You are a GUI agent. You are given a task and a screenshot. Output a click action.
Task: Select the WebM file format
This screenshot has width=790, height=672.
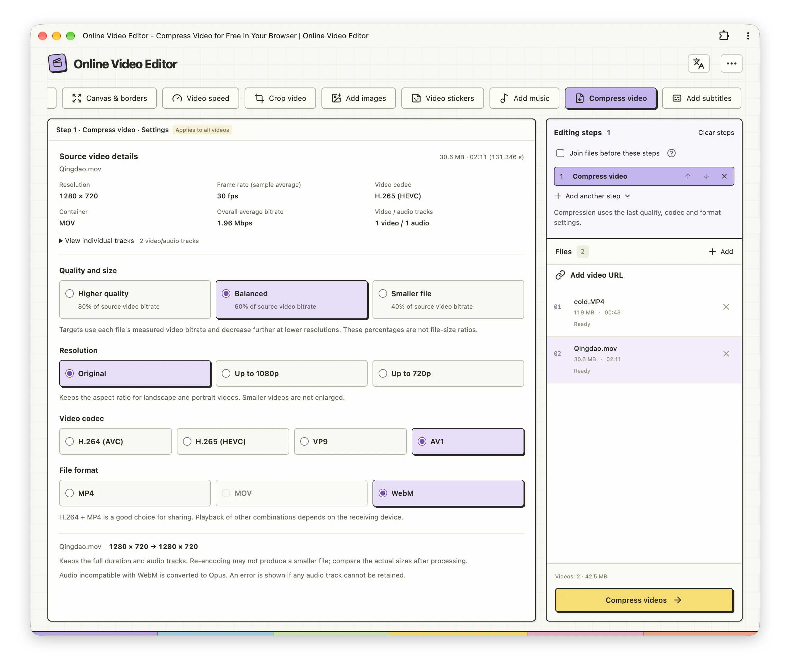click(448, 493)
